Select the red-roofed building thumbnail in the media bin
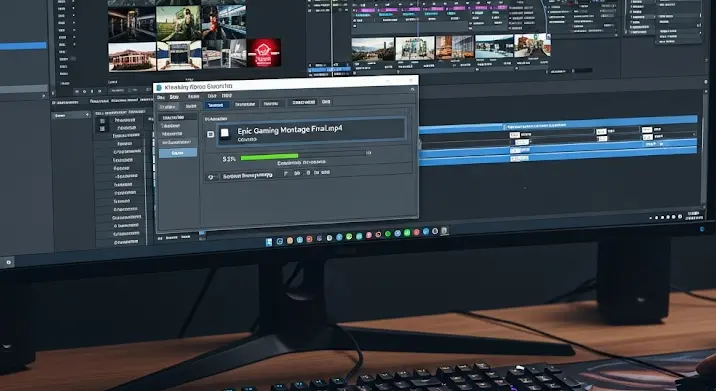The image size is (716, 391). (x=132, y=57)
